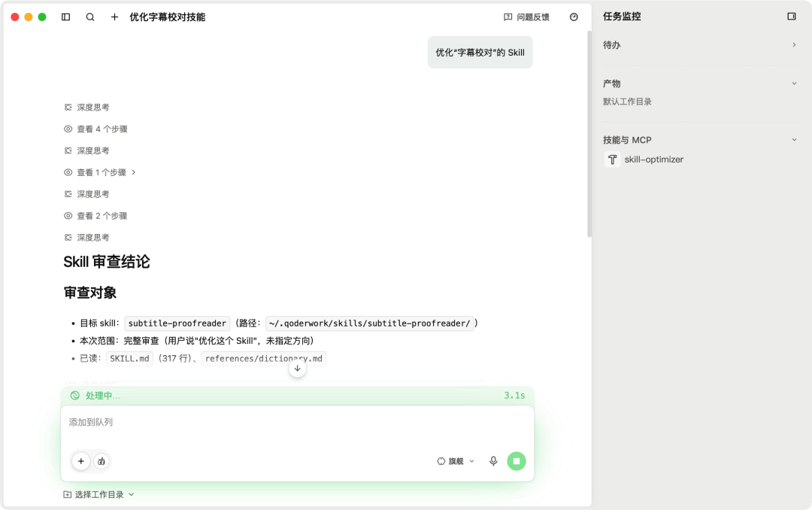Viewport: 812px width, 510px height.
Task: Click the references/dictionary.md code label
Action: tap(264, 359)
